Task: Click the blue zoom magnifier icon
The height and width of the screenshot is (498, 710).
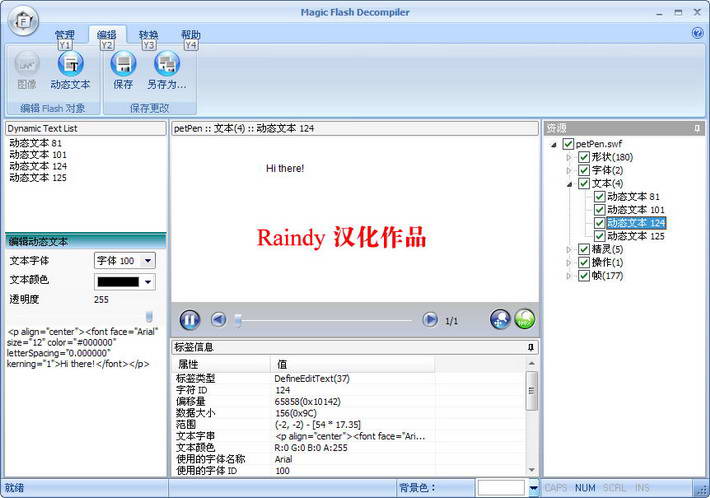Action: pos(500,319)
